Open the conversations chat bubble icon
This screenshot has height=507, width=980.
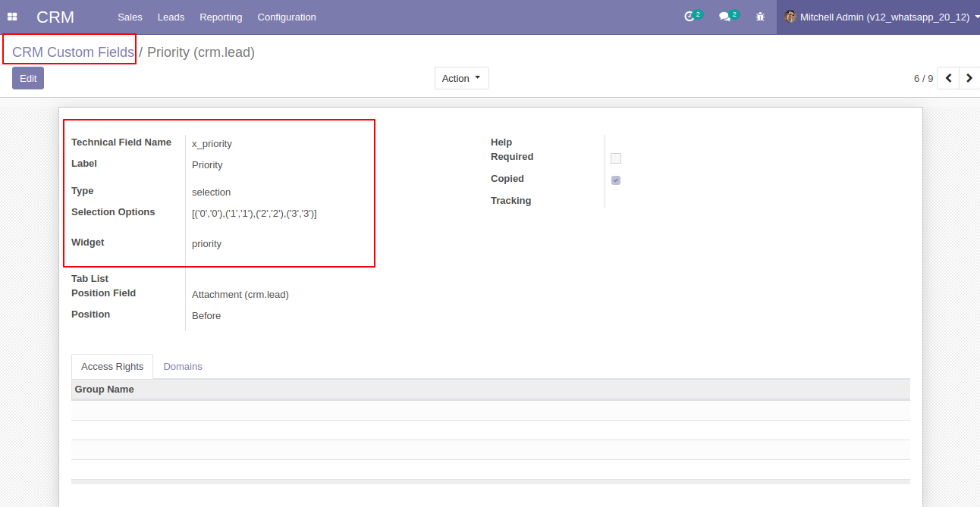[x=728, y=16]
